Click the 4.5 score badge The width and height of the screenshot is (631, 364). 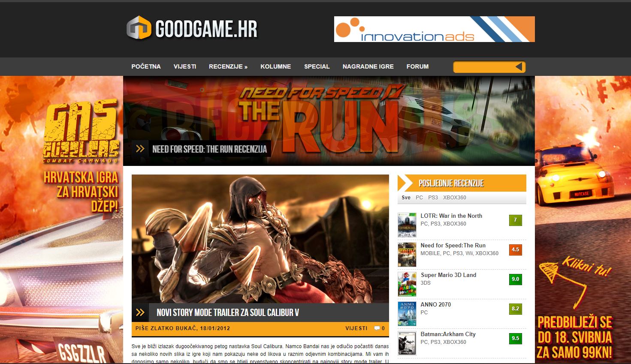pyautogui.click(x=515, y=250)
